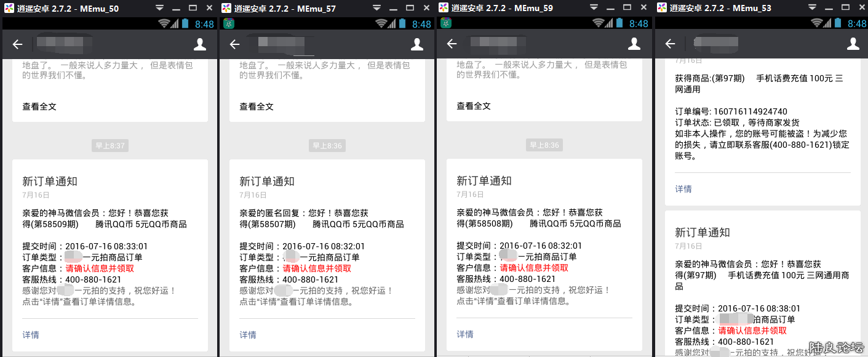Screen dimensions: 868x357
Task: Open the contact profile icon in MEmu_59
Action: click(x=634, y=44)
